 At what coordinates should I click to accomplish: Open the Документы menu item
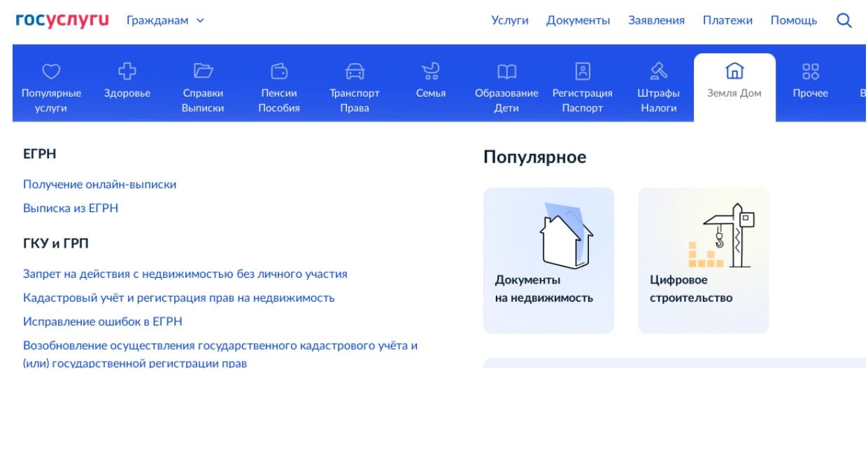coord(578,20)
